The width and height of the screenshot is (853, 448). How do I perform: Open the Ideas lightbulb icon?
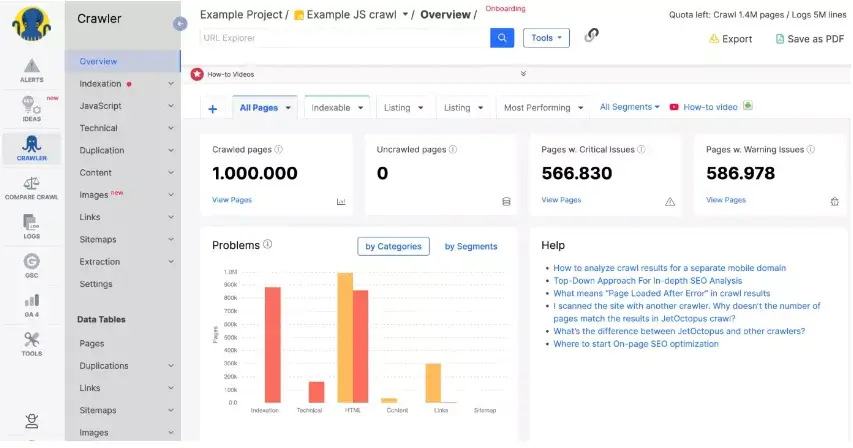(x=31, y=108)
